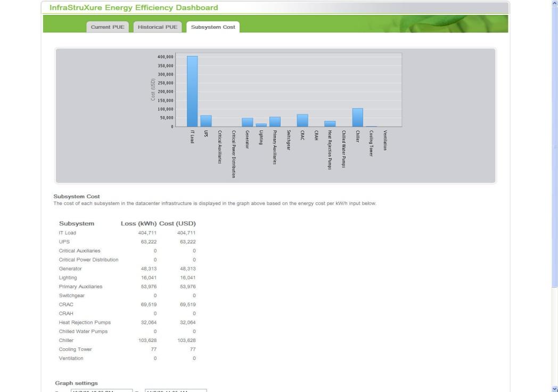Click 'UPS' in the subsystem table

pyautogui.click(x=64, y=242)
